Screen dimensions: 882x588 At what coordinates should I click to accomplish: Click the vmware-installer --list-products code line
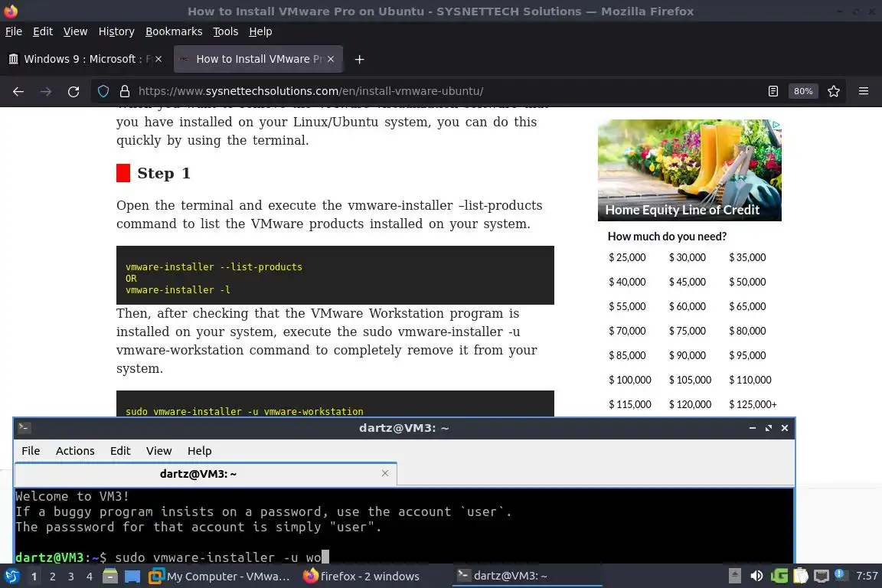(x=214, y=266)
